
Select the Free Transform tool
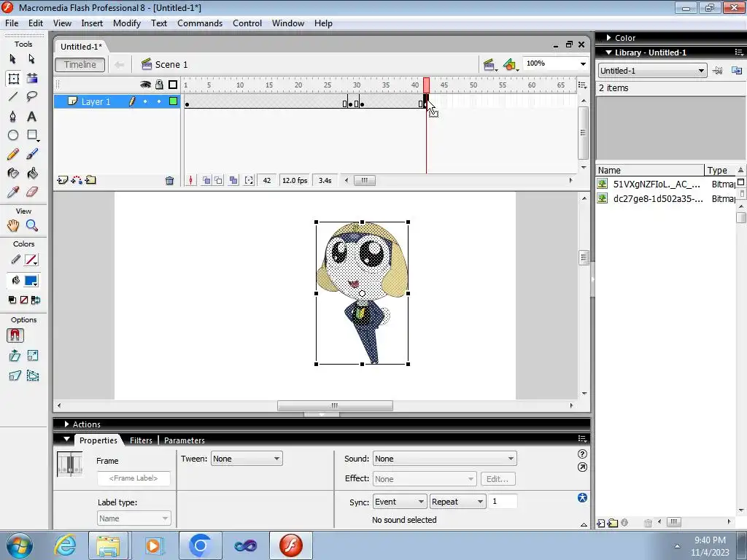click(x=13, y=79)
